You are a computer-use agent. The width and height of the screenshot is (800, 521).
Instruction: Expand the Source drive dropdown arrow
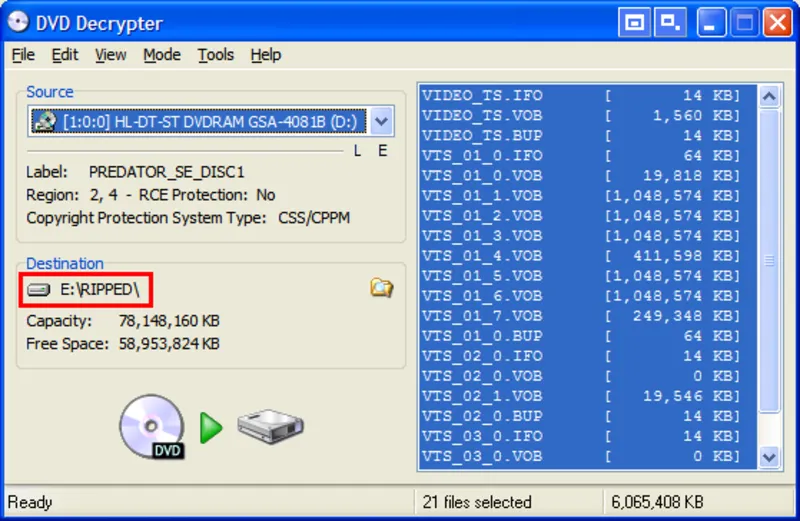click(x=381, y=122)
